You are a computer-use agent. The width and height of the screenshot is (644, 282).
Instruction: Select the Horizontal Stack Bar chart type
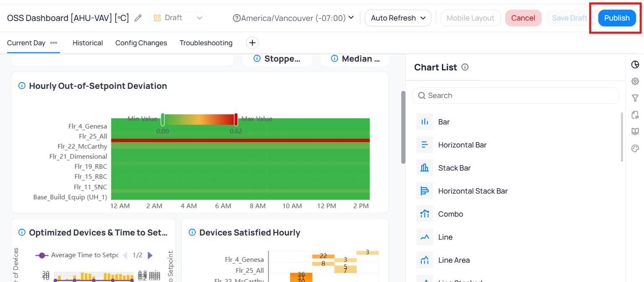(x=473, y=191)
